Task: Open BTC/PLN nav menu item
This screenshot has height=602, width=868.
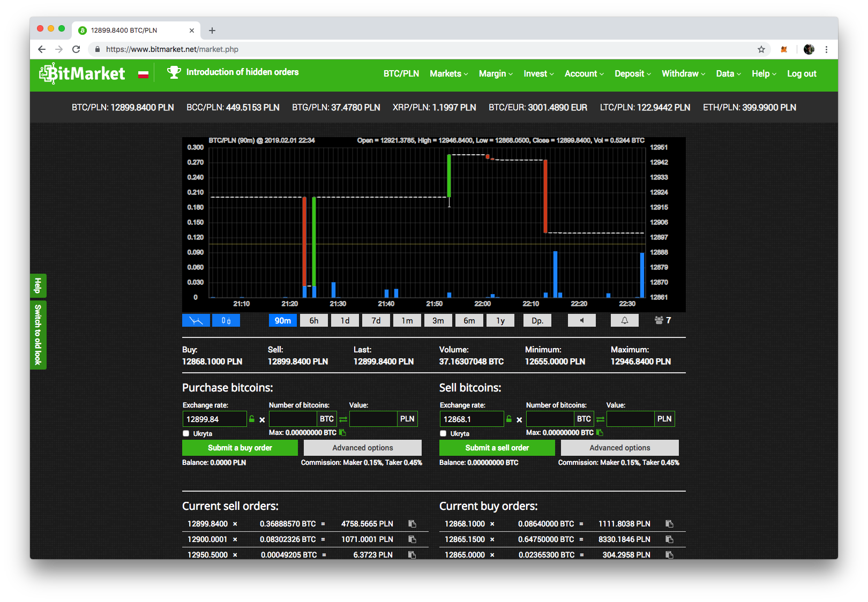Action: click(x=401, y=74)
